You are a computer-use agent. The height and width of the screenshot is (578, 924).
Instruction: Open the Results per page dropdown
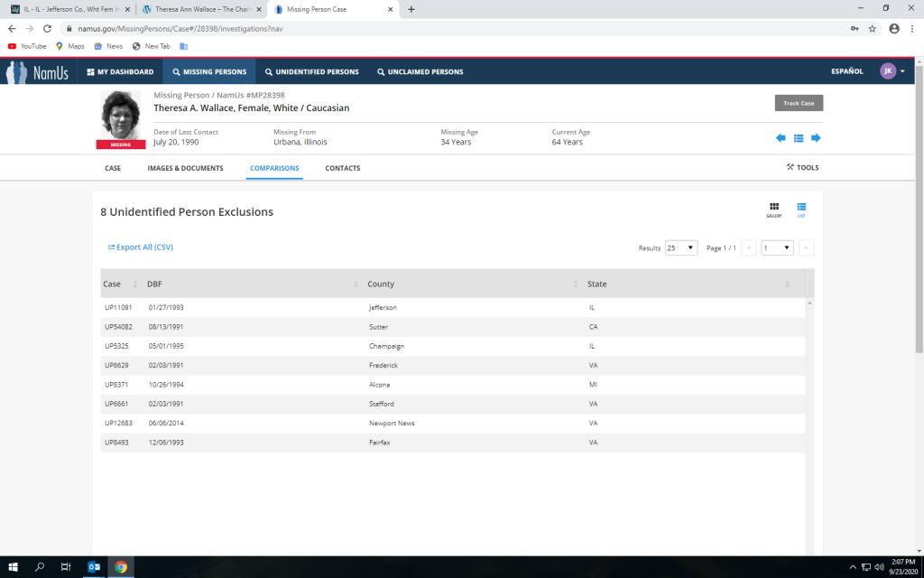(x=680, y=247)
